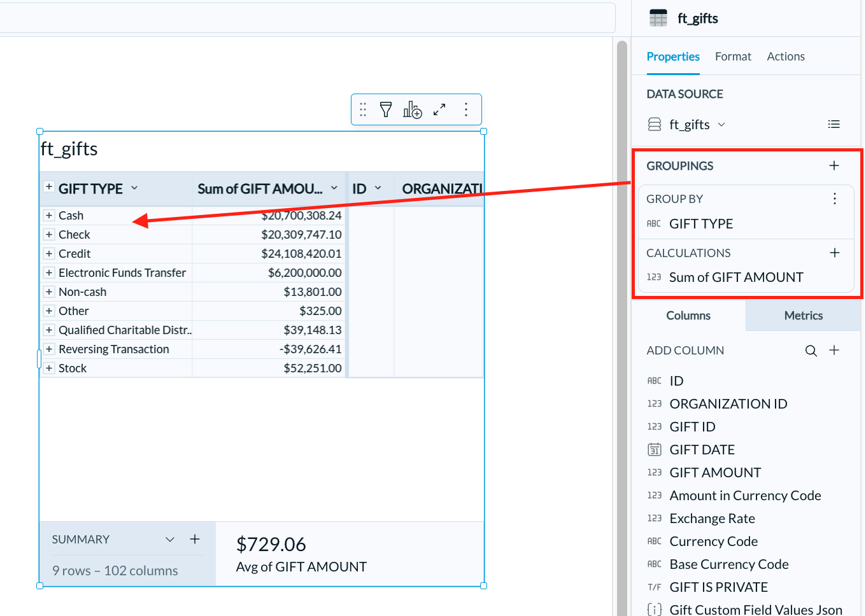Click the column list icon beside the data source

834,123
